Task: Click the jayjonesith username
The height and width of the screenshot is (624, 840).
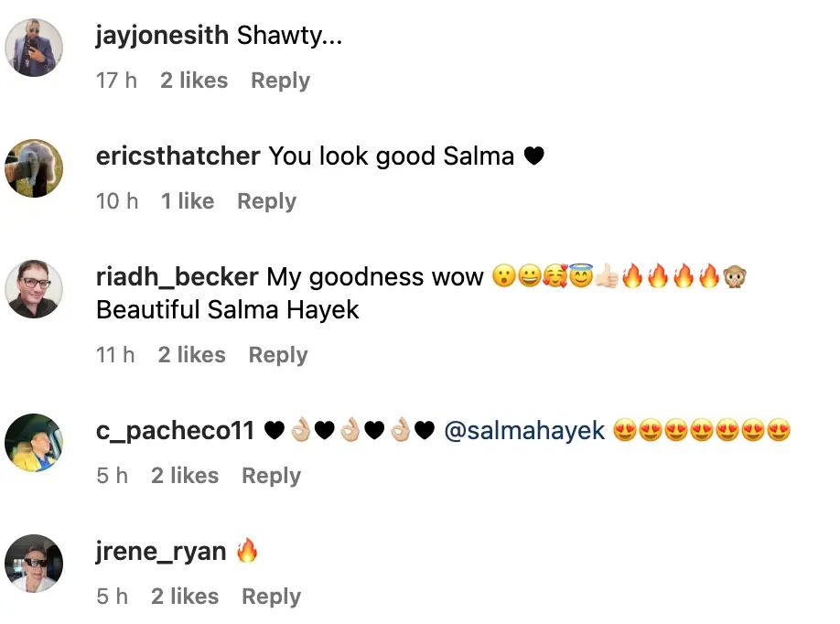Action: pos(162,36)
